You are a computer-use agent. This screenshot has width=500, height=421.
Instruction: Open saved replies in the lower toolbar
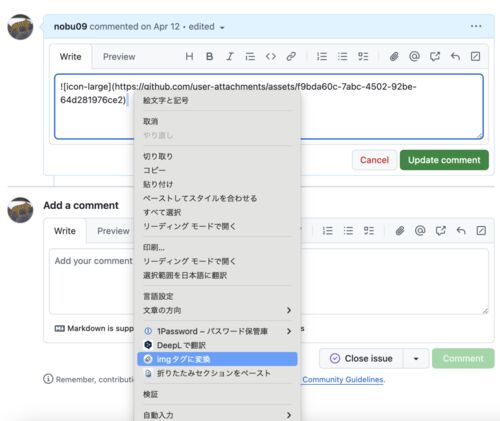point(461,230)
